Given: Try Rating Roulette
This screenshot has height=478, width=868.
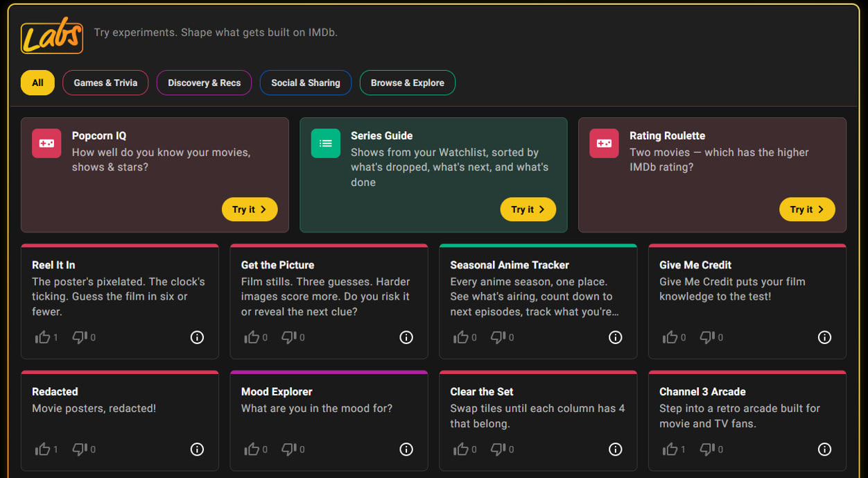Looking at the screenshot, I should [x=807, y=210].
